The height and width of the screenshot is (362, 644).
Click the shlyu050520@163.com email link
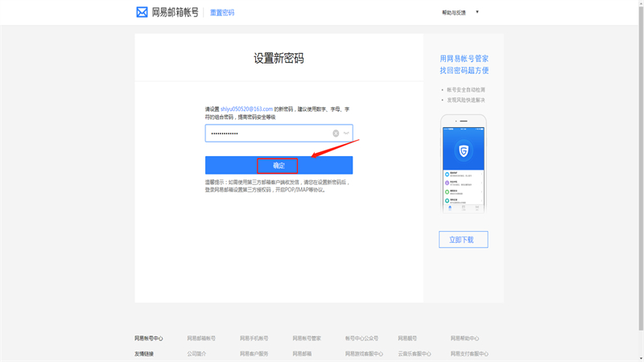(x=246, y=109)
